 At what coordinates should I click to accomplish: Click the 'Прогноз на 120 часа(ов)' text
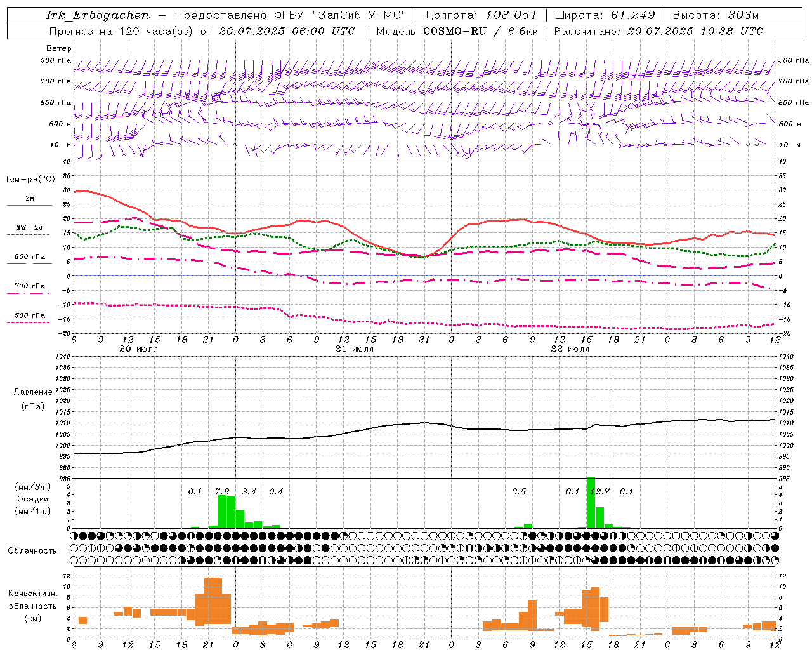coord(122,31)
